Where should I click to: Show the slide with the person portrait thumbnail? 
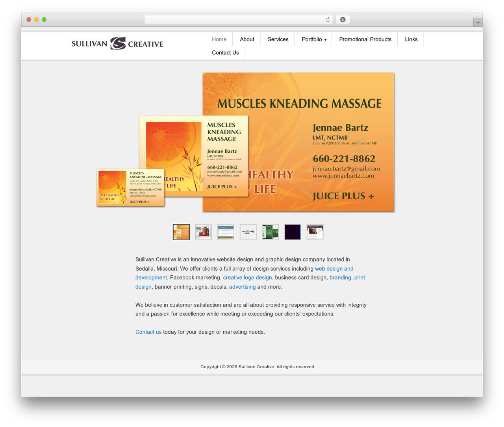tap(204, 232)
